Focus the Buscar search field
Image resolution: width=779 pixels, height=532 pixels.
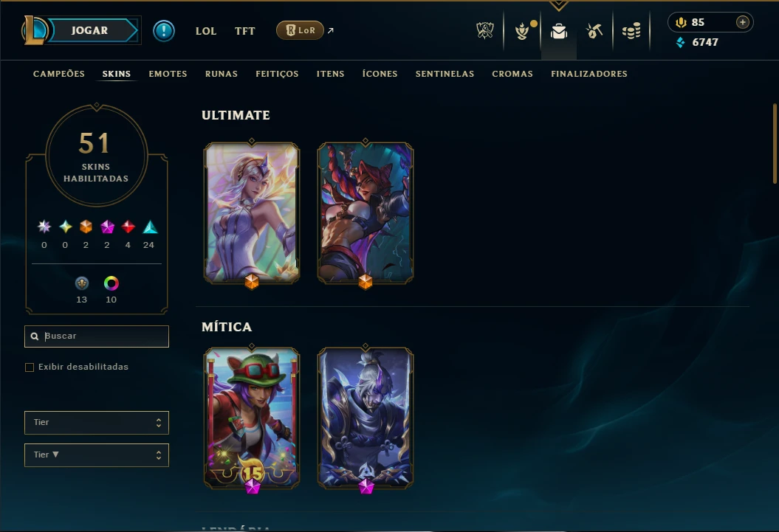pyautogui.click(x=97, y=336)
